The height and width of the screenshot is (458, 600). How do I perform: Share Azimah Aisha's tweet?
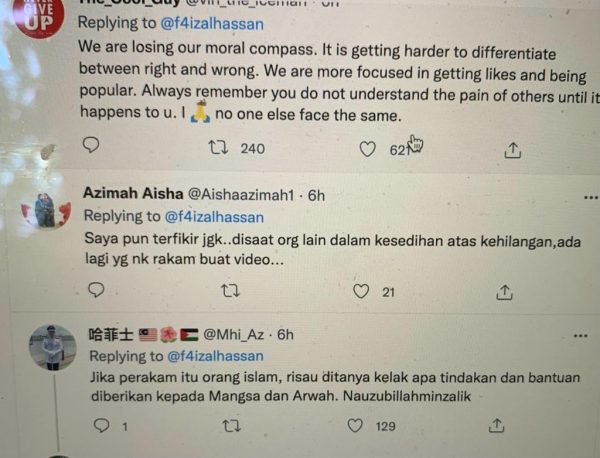click(505, 291)
